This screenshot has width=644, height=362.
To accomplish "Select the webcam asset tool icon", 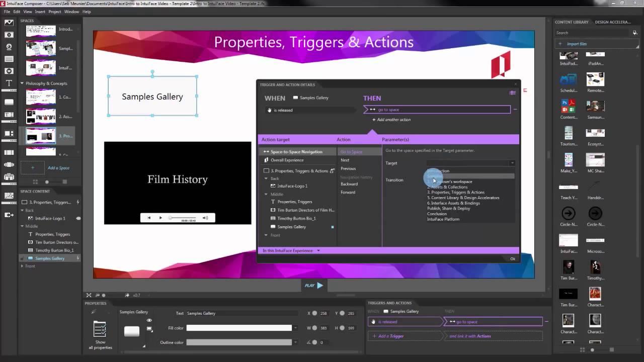I will tap(9, 47).
